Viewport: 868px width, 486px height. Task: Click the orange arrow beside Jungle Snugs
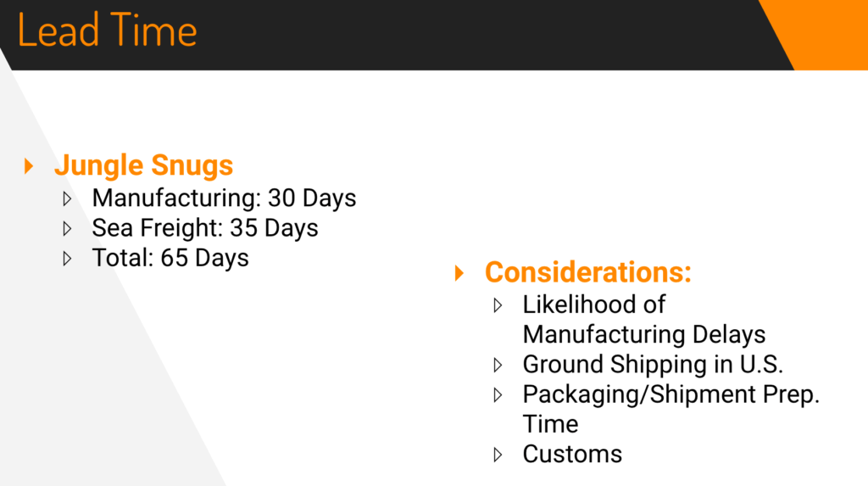point(29,166)
